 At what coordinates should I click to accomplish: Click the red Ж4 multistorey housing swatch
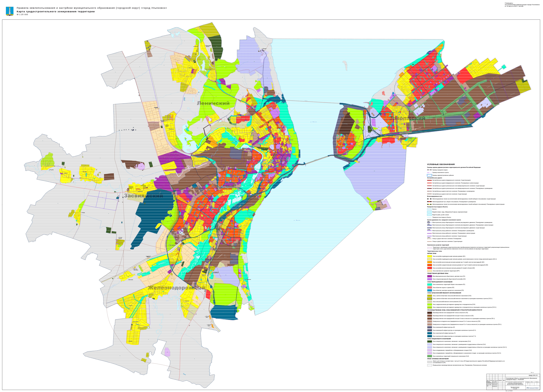pyautogui.click(x=429, y=268)
